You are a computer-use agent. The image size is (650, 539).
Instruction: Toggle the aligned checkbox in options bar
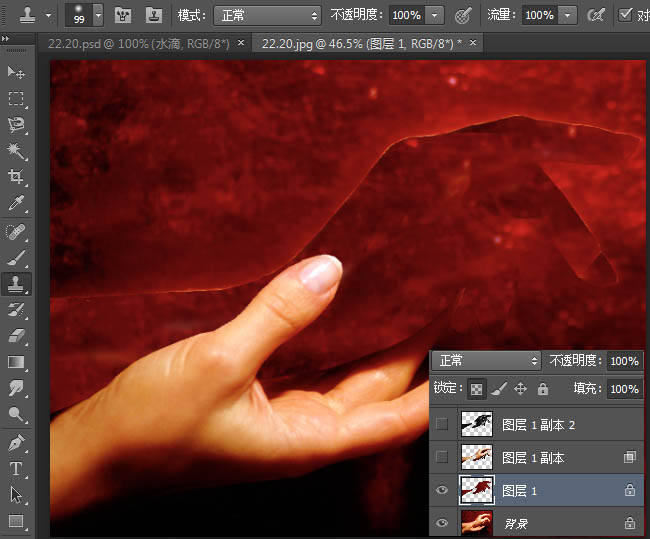click(x=625, y=15)
